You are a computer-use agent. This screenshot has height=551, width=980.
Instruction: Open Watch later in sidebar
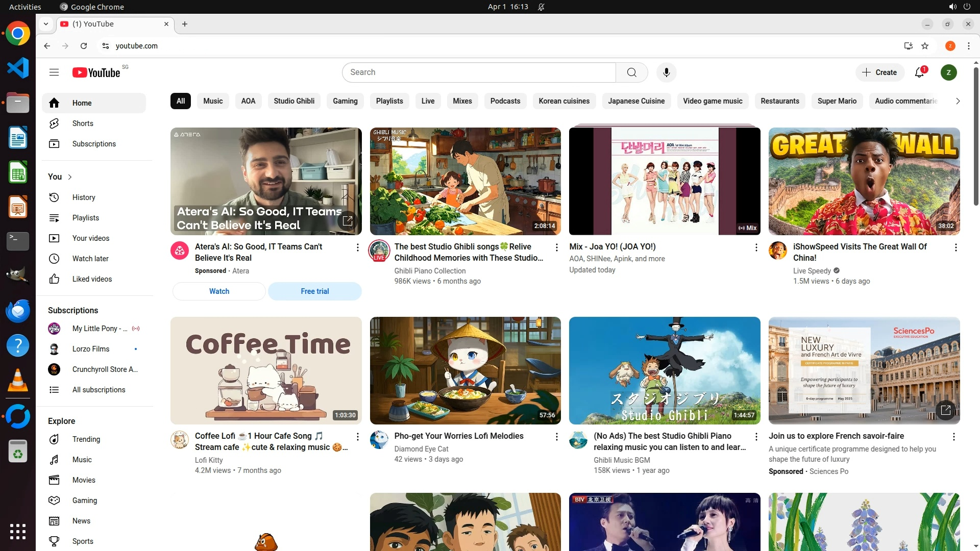click(x=90, y=259)
